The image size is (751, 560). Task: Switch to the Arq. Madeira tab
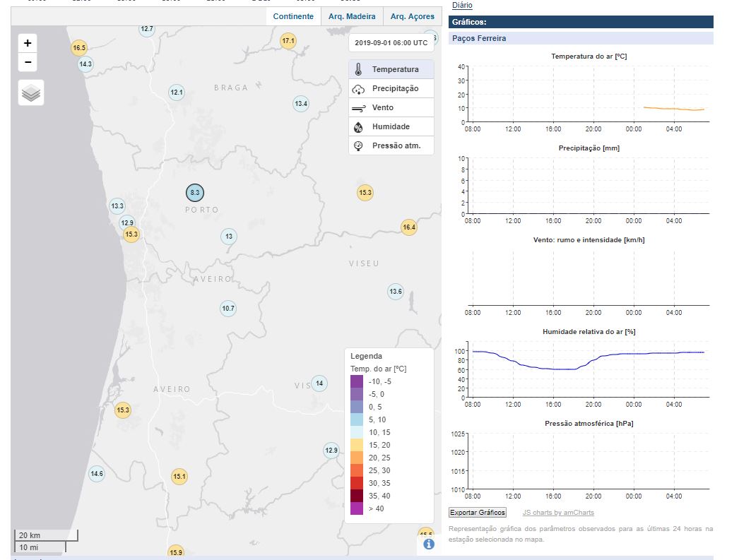click(x=352, y=16)
